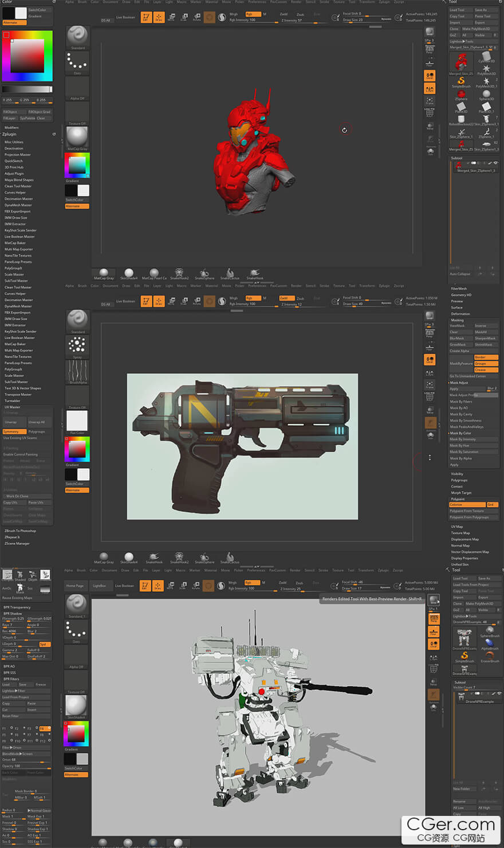Select the SphereBrush tool icon
The image size is (504, 848).
click(490, 631)
